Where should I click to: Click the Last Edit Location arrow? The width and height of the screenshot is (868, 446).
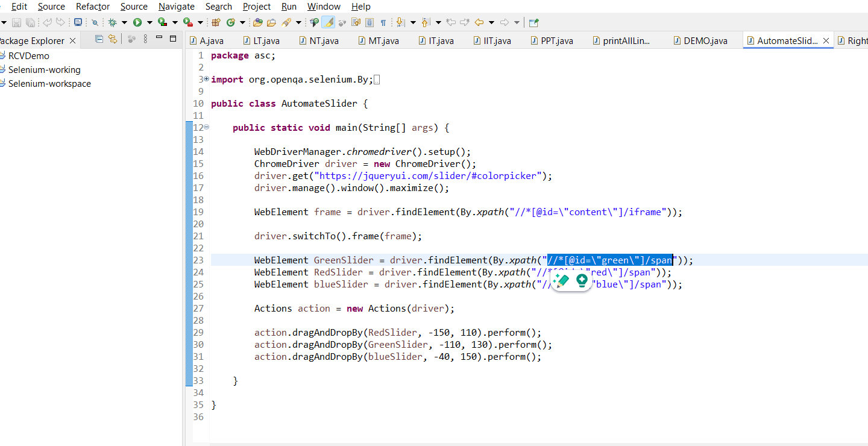451,22
